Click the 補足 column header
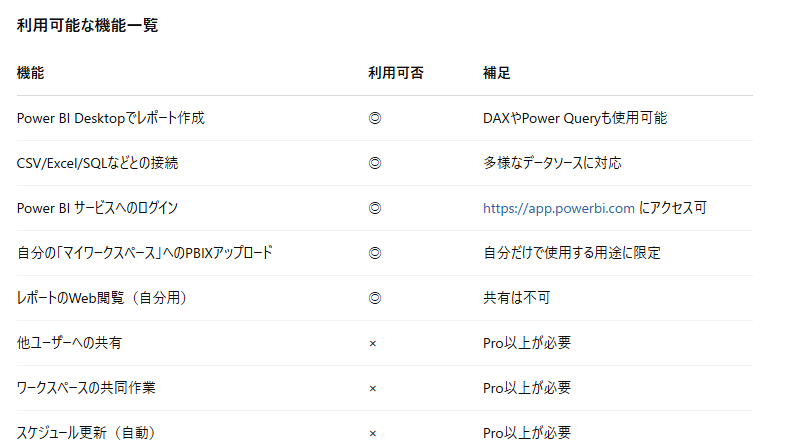808x448 pixels. coord(497,73)
